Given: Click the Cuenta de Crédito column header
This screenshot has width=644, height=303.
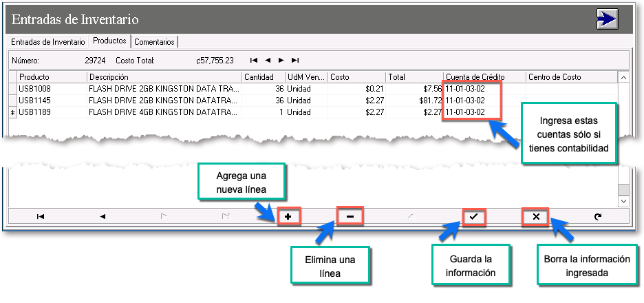Looking at the screenshot, I should 484,77.
